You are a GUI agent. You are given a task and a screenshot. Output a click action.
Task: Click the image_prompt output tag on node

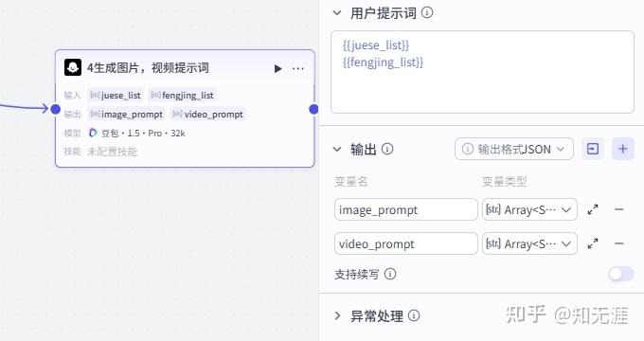click(x=126, y=115)
